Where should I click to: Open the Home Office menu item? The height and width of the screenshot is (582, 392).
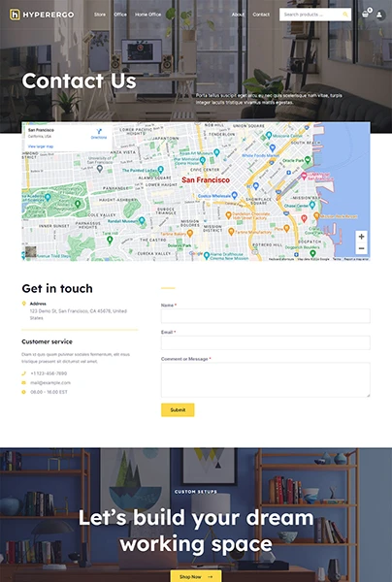point(147,15)
